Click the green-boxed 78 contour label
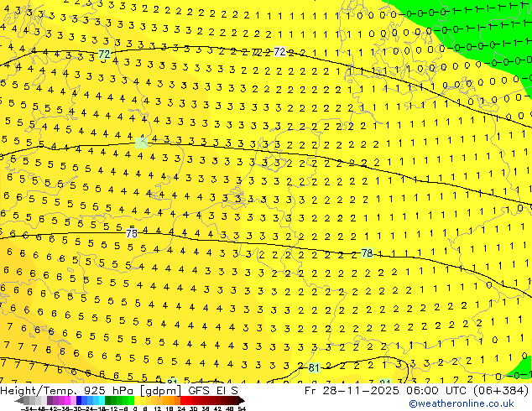This screenshot has height=411, width=532. pyautogui.click(x=367, y=253)
